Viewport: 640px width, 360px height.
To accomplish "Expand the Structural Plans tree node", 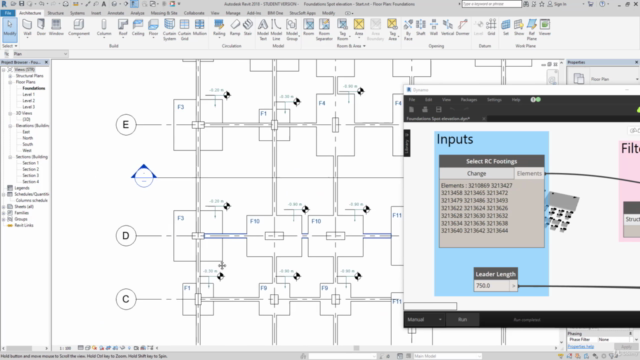I will 10,76.
